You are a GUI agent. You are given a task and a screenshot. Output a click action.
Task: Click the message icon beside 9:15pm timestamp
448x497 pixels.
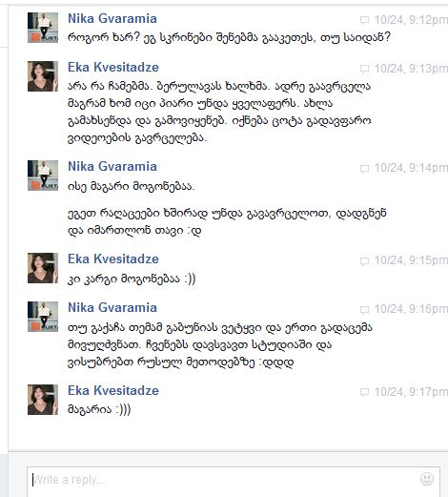click(364, 261)
